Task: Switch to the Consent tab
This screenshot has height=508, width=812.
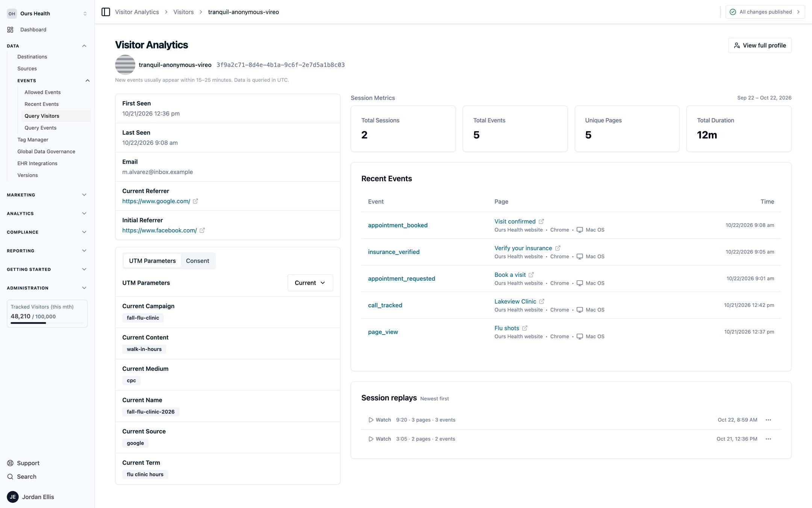Action: click(197, 261)
